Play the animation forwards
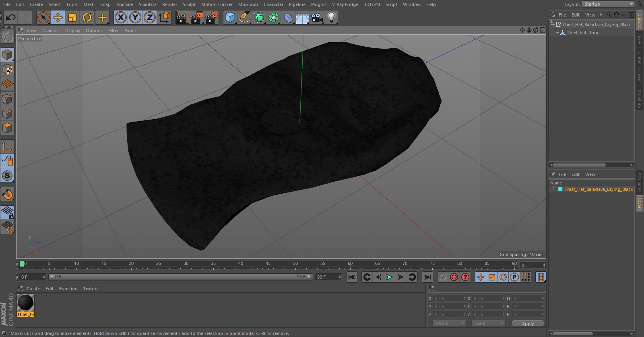Viewport: 644px width, 337px height. point(389,277)
